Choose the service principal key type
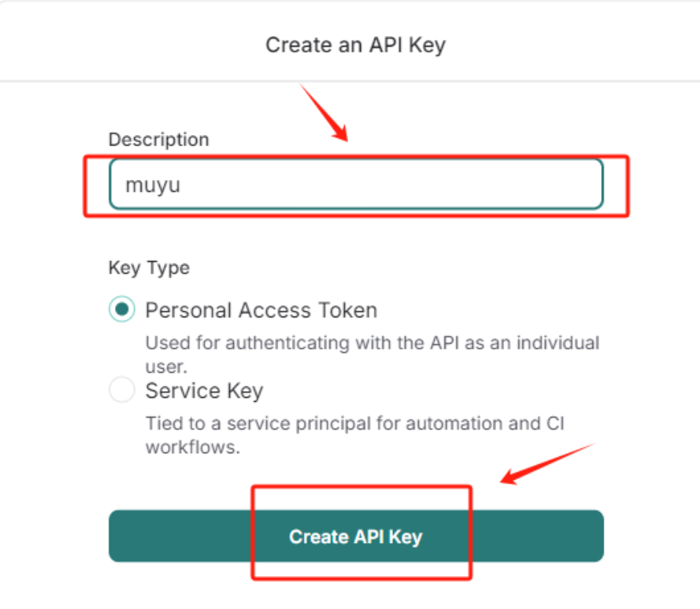The width and height of the screenshot is (700, 609). 122,390
